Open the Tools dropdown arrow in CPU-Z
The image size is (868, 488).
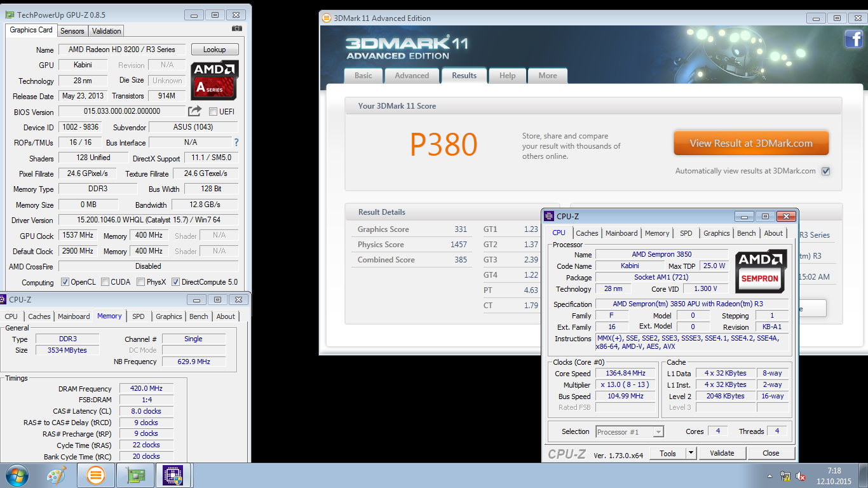[691, 453]
